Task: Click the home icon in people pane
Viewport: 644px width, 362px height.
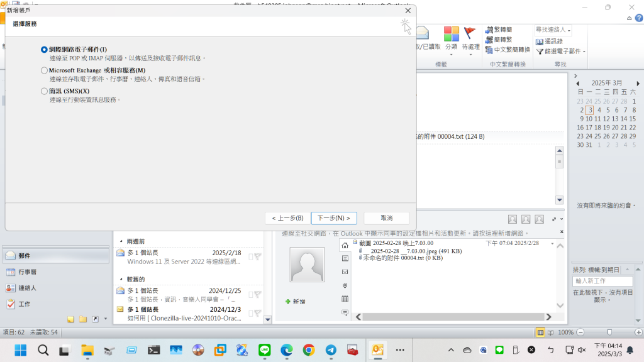Action: pyautogui.click(x=345, y=244)
